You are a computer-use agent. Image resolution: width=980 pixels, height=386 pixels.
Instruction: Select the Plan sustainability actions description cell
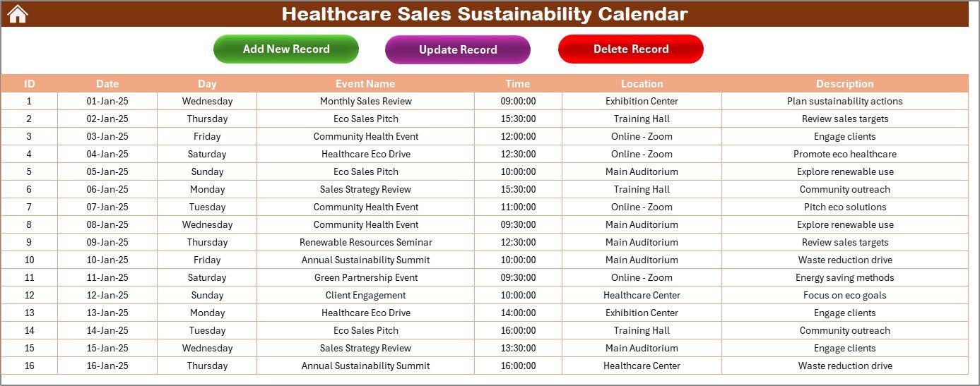[x=844, y=101]
